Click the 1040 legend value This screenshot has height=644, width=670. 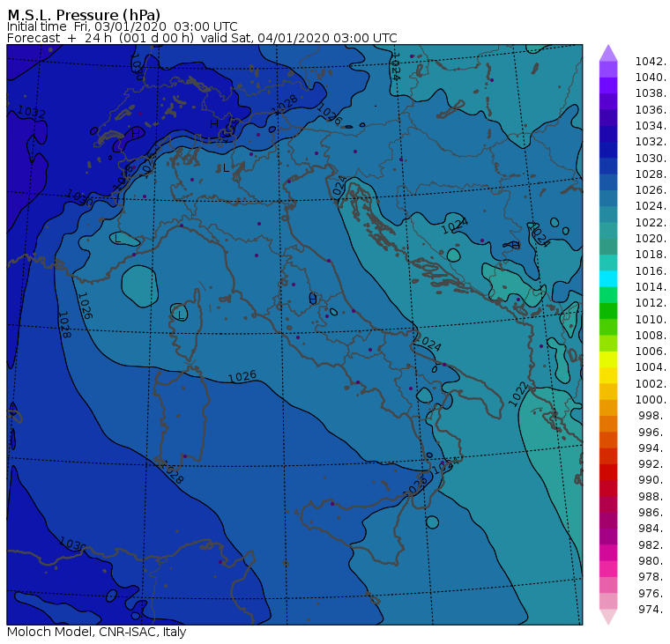click(x=651, y=78)
